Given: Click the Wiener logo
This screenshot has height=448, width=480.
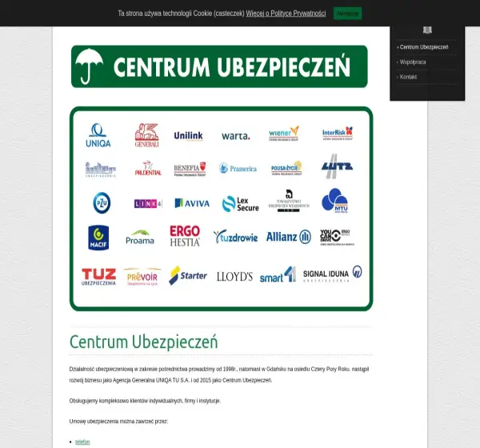Looking at the screenshot, I should pyautogui.click(x=284, y=134).
